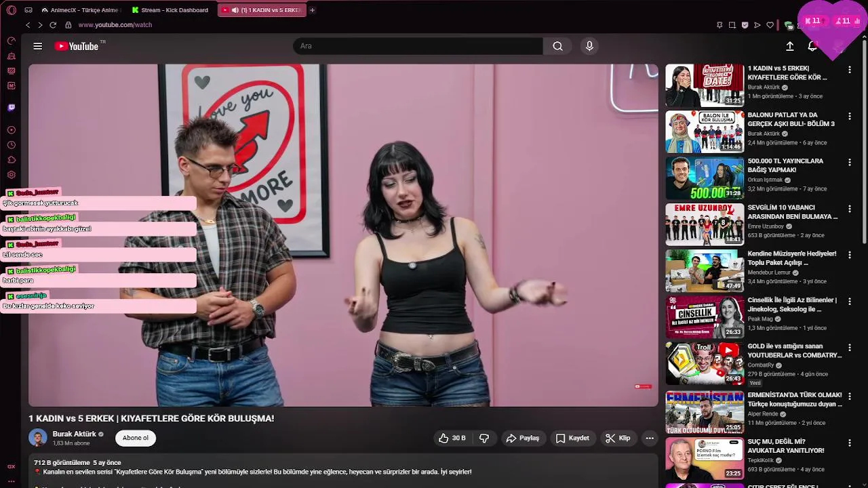Save the video with Kaydet
The width and height of the screenshot is (868, 488).
(572, 439)
